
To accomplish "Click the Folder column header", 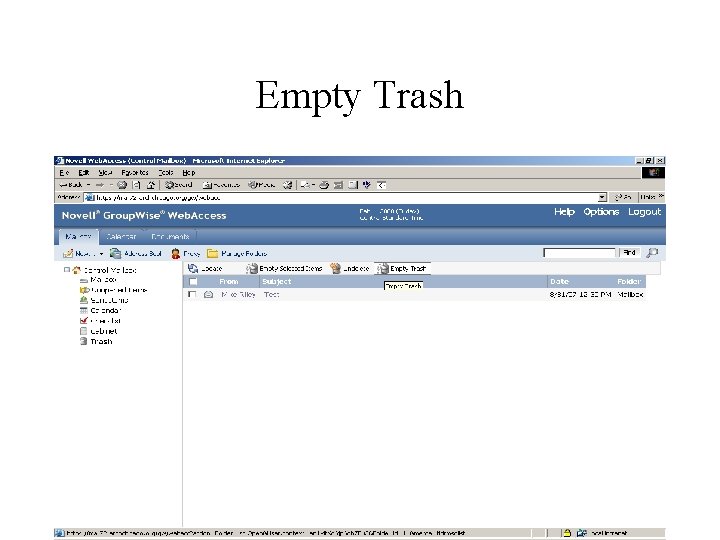I will 629,281.
